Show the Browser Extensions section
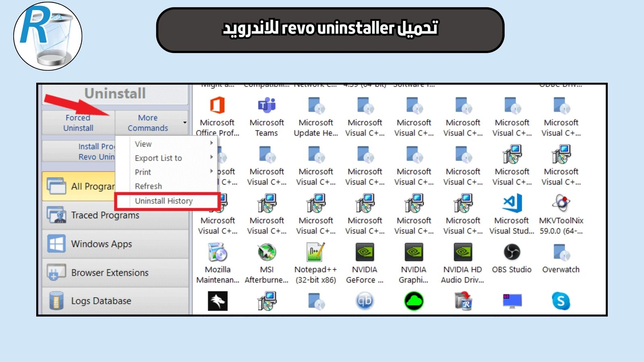The image size is (644, 362). click(x=116, y=273)
